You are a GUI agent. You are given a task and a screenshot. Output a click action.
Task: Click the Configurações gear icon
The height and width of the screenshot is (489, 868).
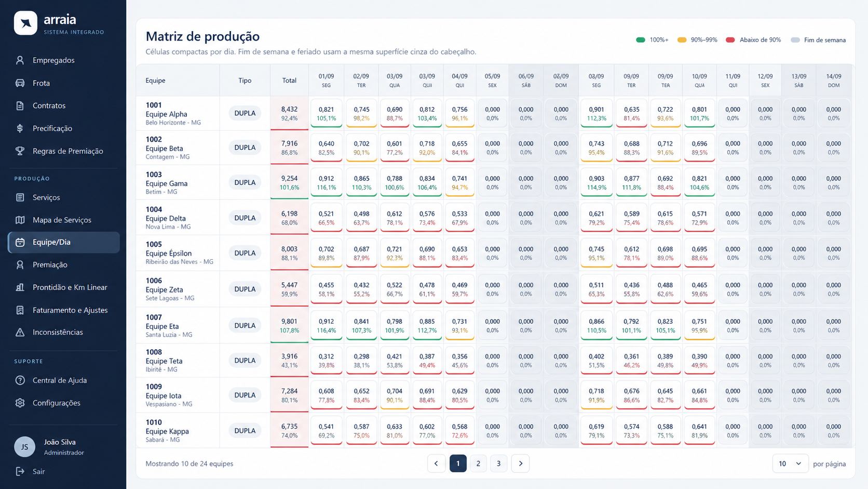point(20,403)
